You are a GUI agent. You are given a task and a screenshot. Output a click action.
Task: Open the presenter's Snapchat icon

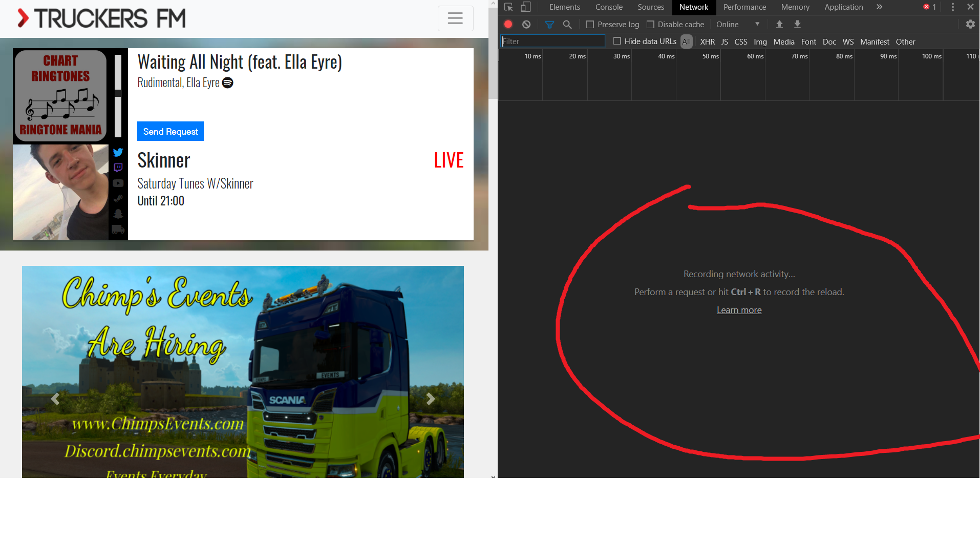pyautogui.click(x=118, y=214)
